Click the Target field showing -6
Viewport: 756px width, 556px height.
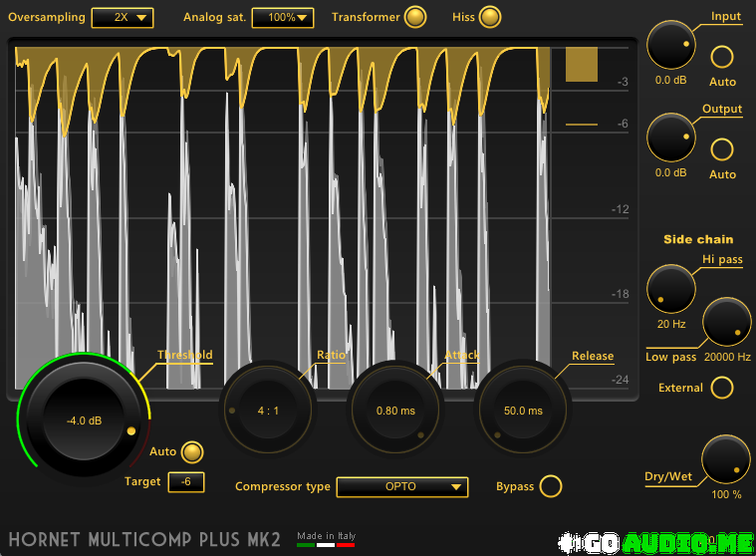coord(186,481)
